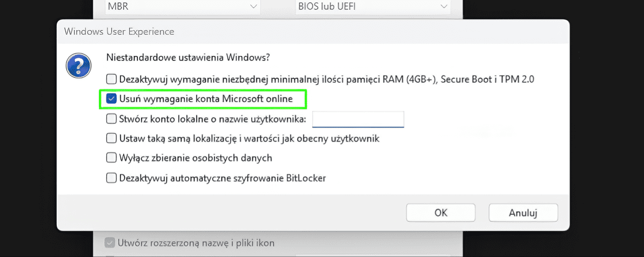Screen dimensions: 644x257
Task: Click the chevron arrow beside BIOS lub UEFI
Action: pos(444,7)
